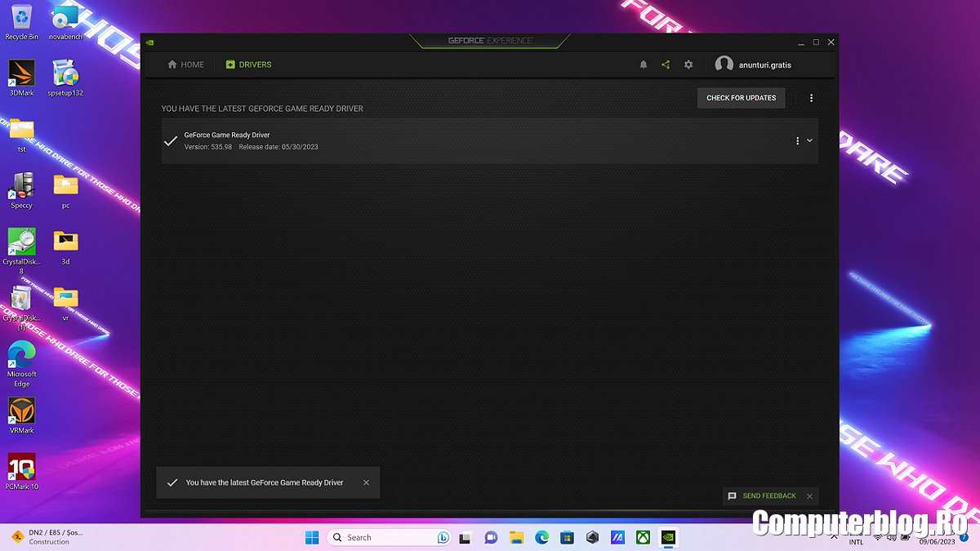
Task: Open driver entry three-dot options menu
Action: (x=797, y=140)
